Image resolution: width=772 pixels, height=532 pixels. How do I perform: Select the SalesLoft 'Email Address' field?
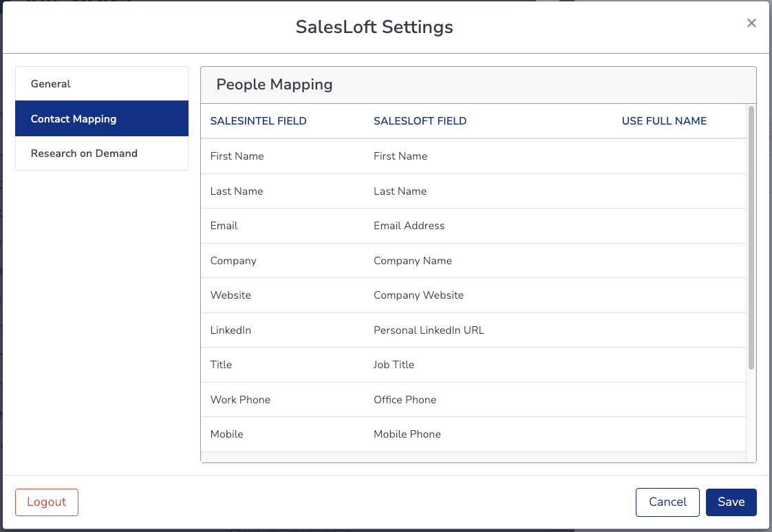(x=409, y=226)
